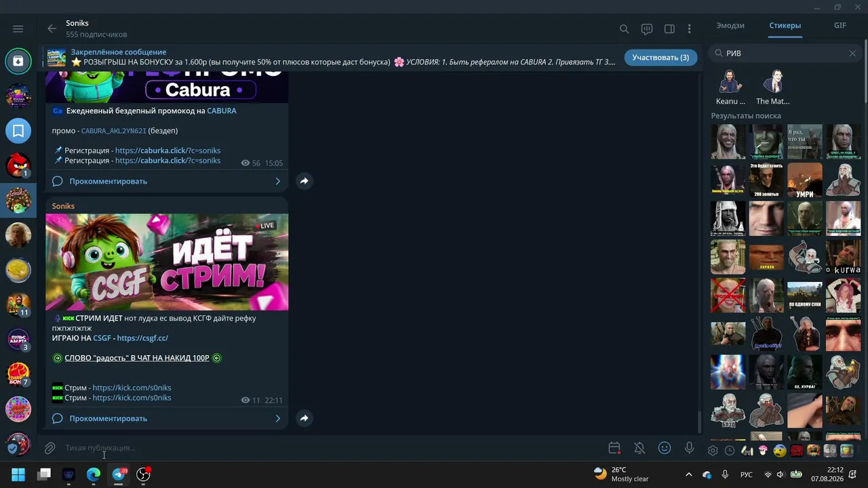Select the shocked yellow emoji sticker set

[780, 450]
